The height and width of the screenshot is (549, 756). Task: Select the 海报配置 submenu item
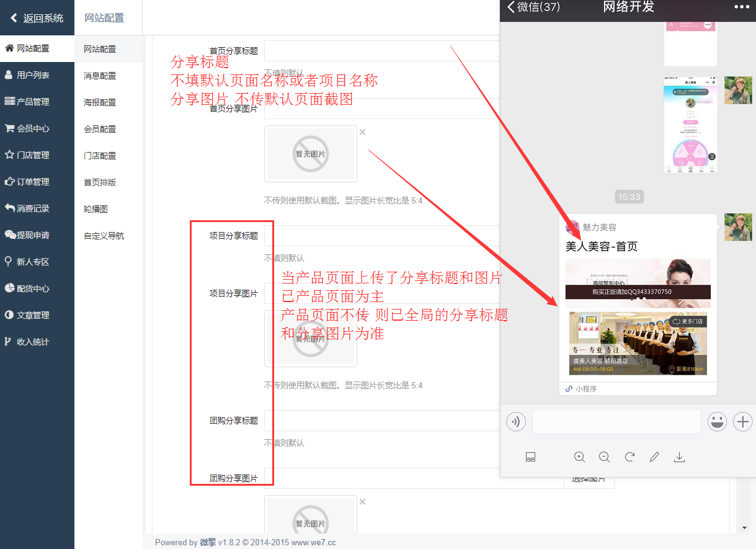coord(100,102)
